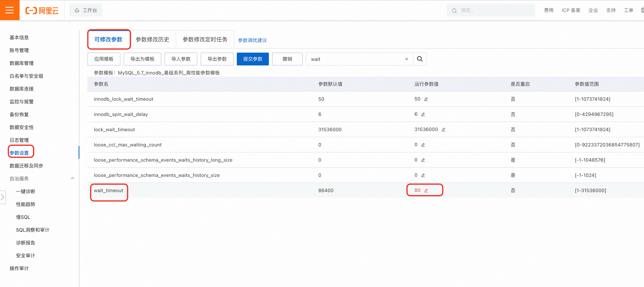Open the 工单 menu
This screenshot has width=644, height=287.
(628, 10)
